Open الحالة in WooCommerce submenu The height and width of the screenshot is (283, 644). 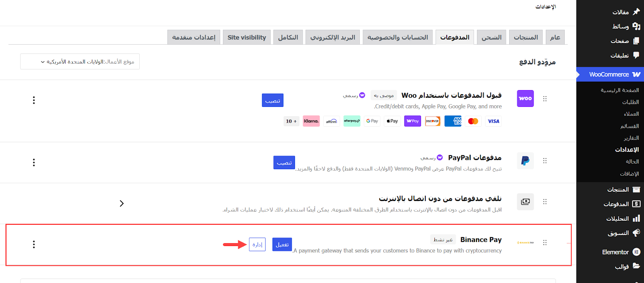[x=632, y=162]
